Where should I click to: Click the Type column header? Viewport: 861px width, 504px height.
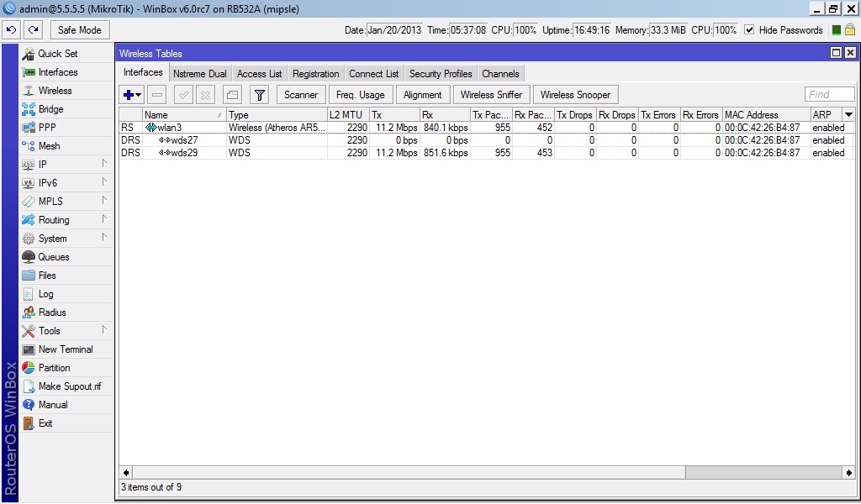(277, 115)
